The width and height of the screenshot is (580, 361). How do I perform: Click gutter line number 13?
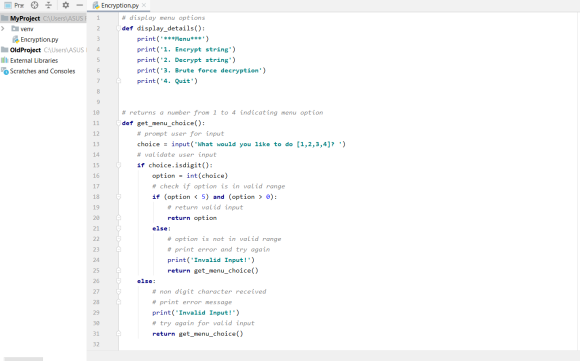[96, 144]
